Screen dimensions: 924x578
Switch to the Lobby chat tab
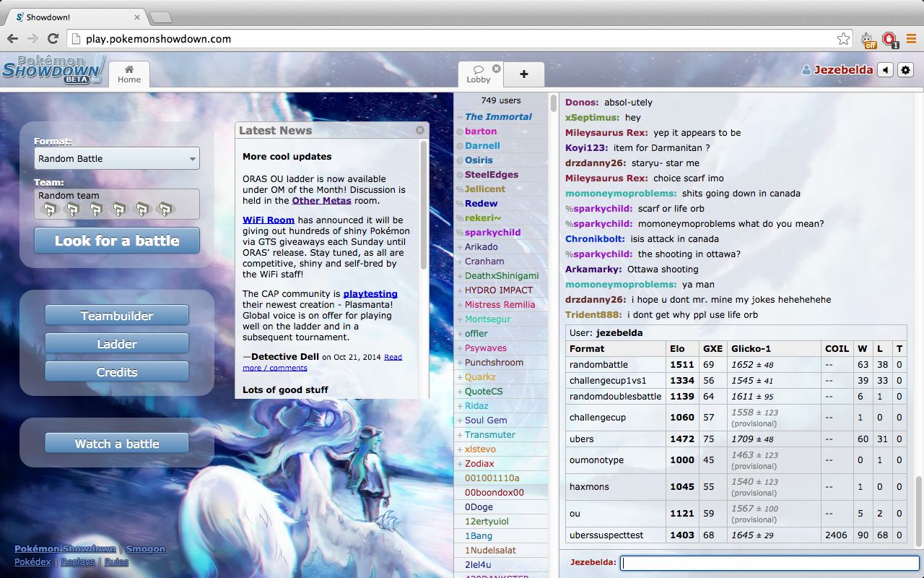(x=478, y=74)
